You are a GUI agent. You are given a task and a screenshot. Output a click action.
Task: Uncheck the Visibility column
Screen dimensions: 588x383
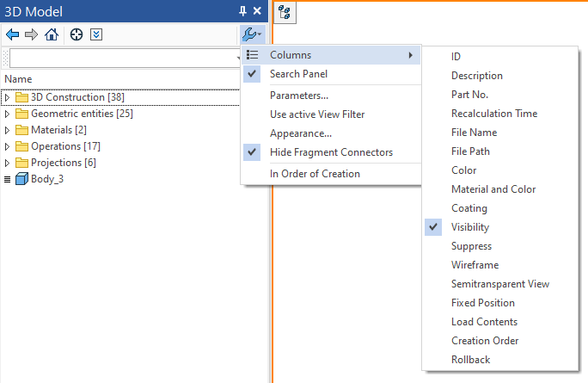click(x=500, y=227)
